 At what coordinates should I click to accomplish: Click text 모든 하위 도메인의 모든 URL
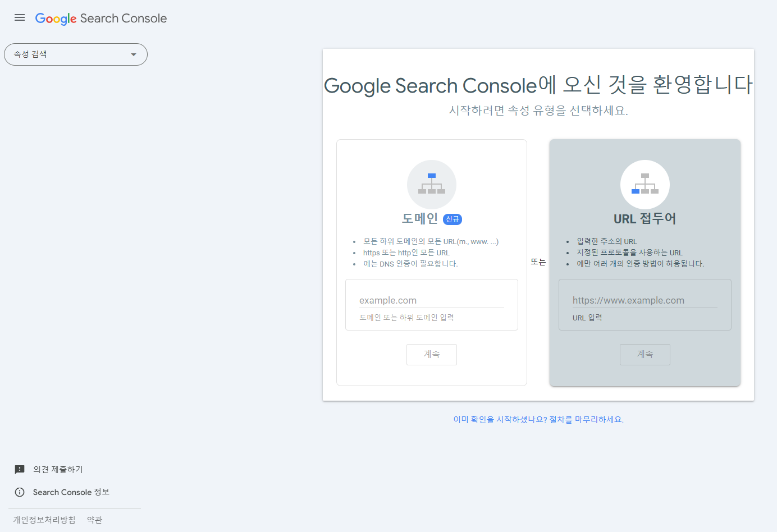(x=431, y=241)
